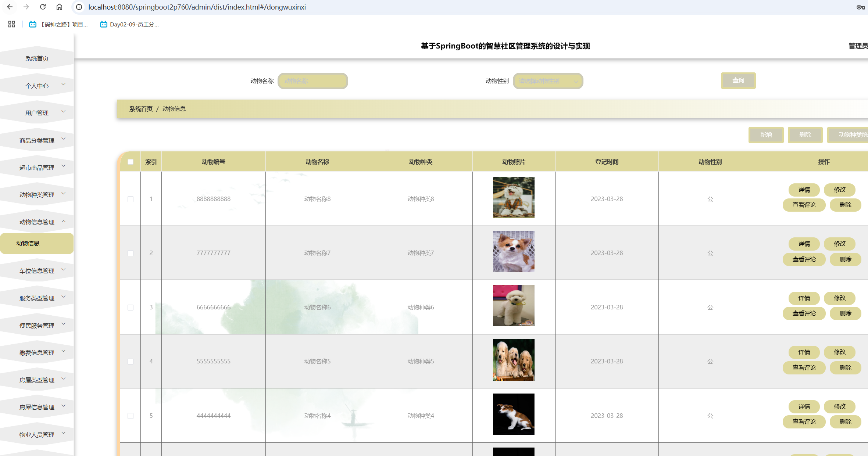Collapse the 动物信息管理 sidebar menu
The image size is (868, 456).
point(37,222)
